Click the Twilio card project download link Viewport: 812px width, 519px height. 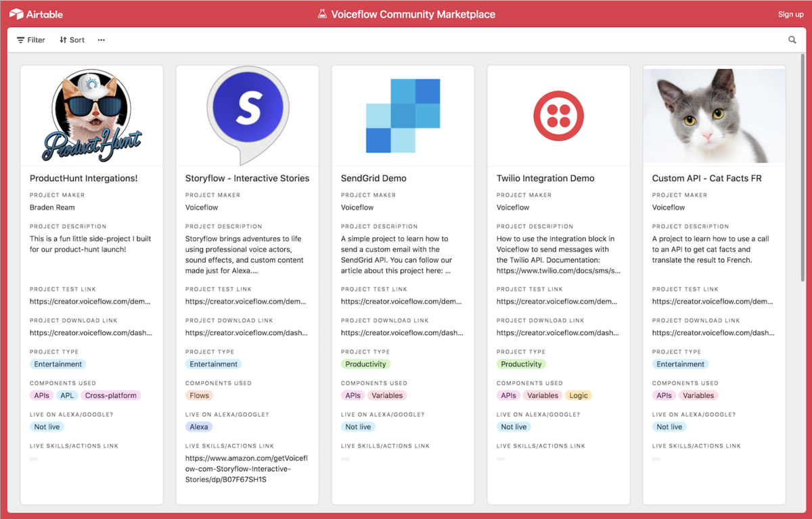[x=558, y=333]
